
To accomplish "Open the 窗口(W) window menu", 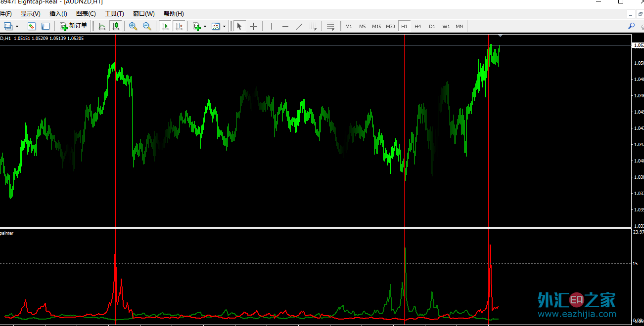I will coord(144,14).
